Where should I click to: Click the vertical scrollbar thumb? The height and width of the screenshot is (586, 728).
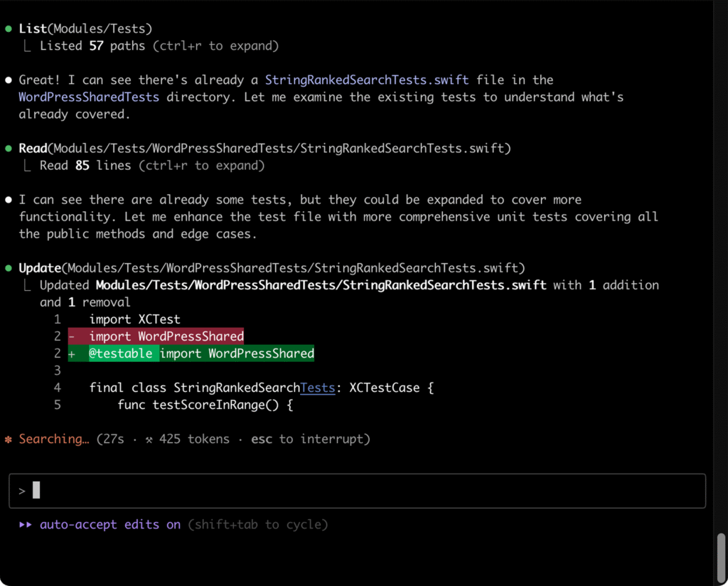click(x=721, y=558)
